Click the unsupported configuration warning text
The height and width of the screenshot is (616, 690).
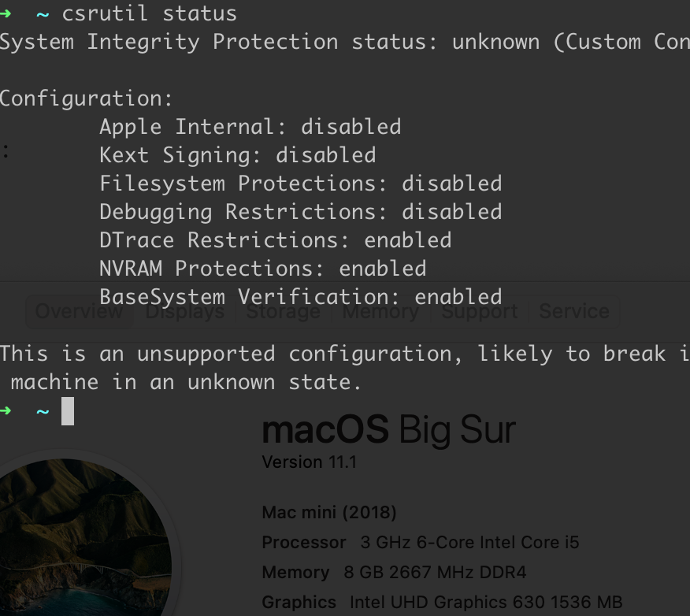point(315,354)
